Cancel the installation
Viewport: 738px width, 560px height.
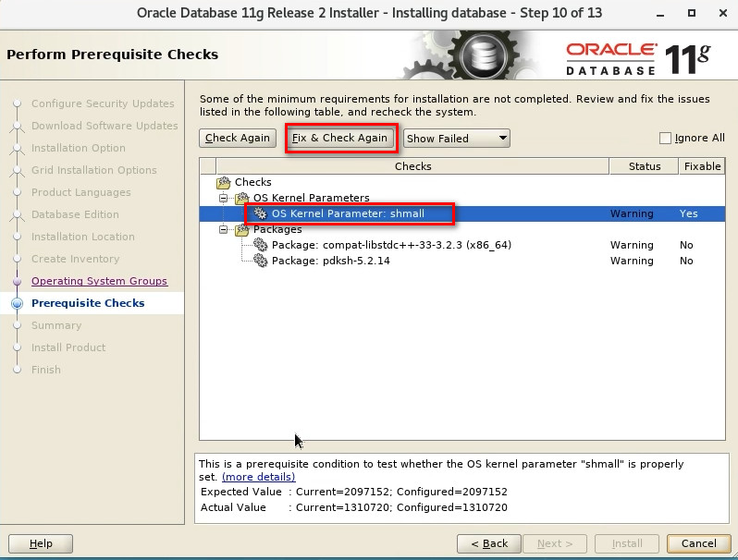pos(699,543)
